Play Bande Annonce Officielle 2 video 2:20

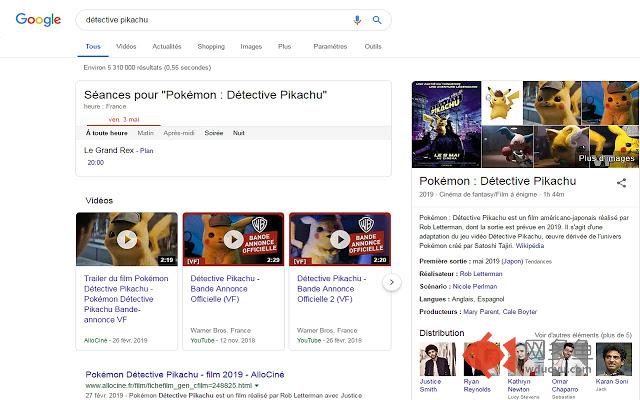point(340,239)
